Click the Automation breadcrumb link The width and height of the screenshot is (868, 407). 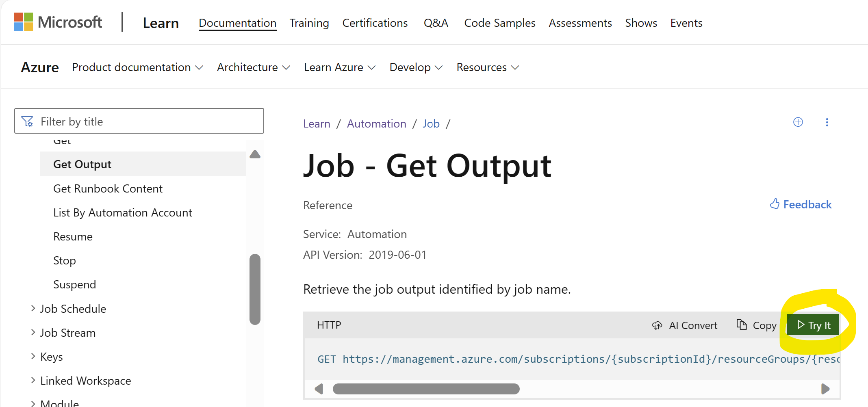tap(376, 123)
